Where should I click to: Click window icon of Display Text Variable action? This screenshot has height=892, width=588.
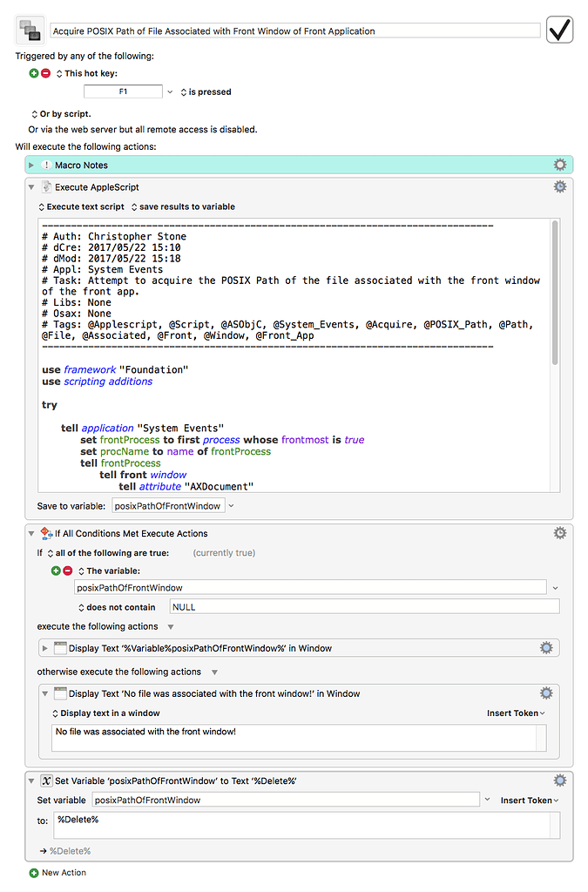click(x=60, y=648)
